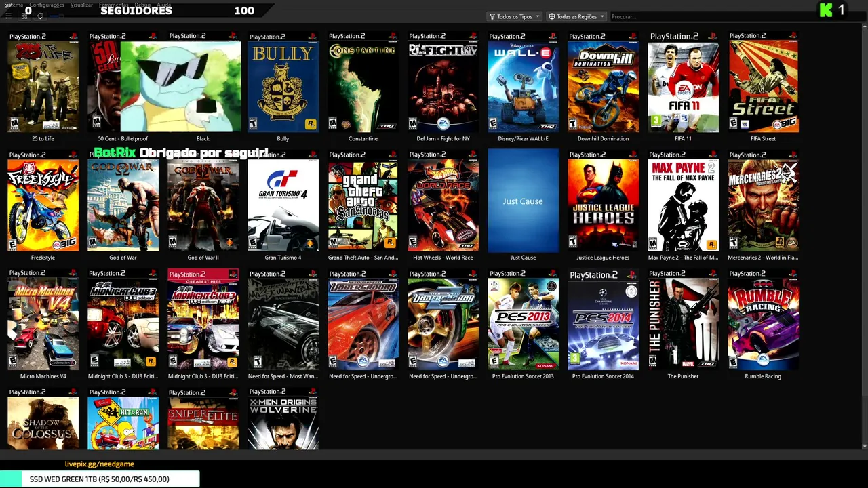Select the PES 2013 cover

pyautogui.click(x=523, y=319)
